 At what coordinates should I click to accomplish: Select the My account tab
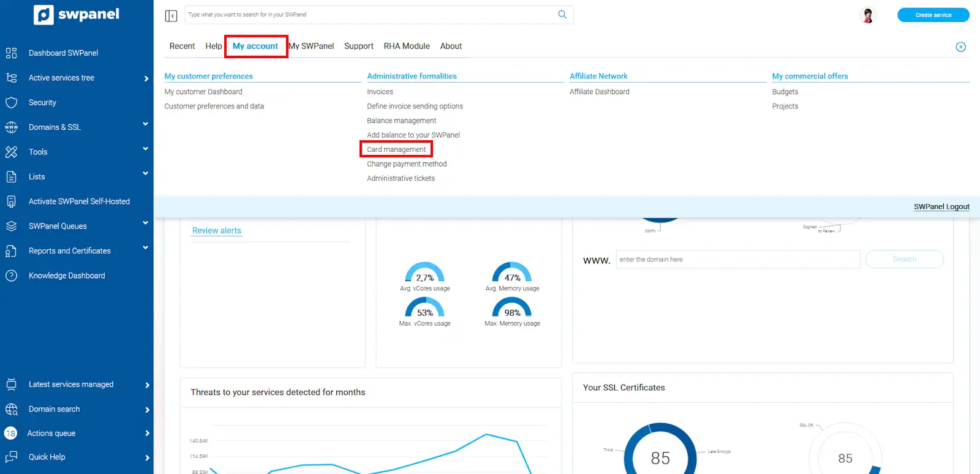point(255,46)
